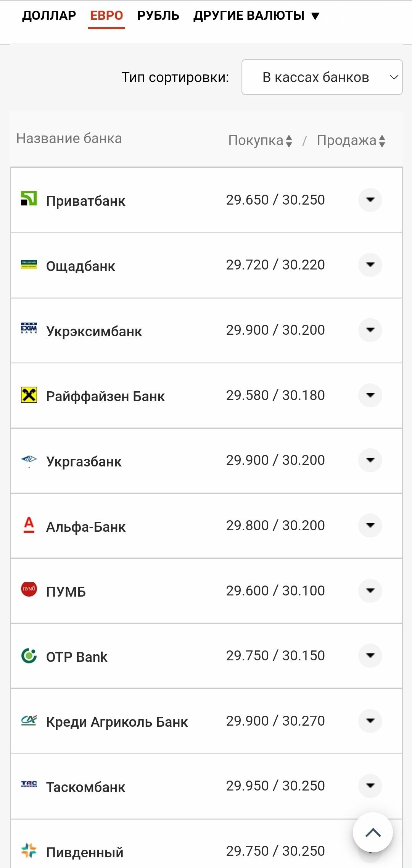Tap the scroll-to-top arrow button
Screen dimensions: 412x868
(x=373, y=833)
